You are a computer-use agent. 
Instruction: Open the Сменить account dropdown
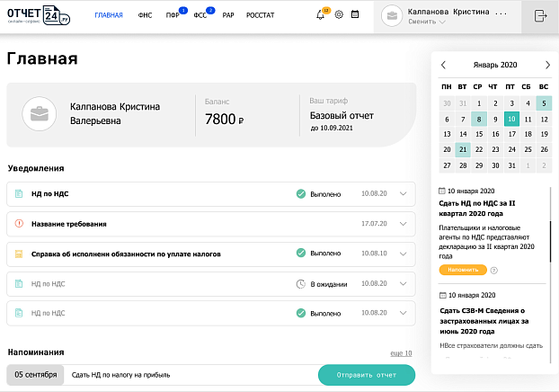pyautogui.click(x=427, y=22)
